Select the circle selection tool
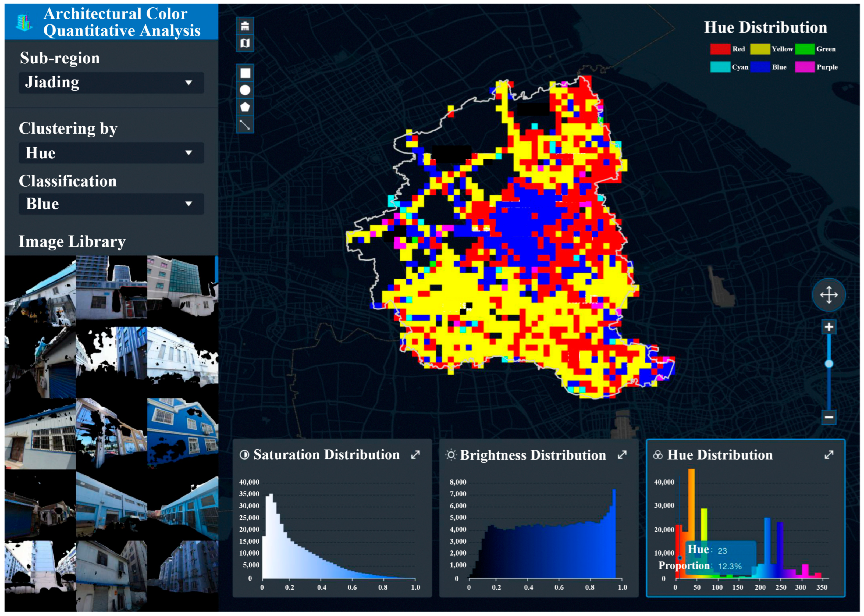864x616 pixels. [245, 90]
